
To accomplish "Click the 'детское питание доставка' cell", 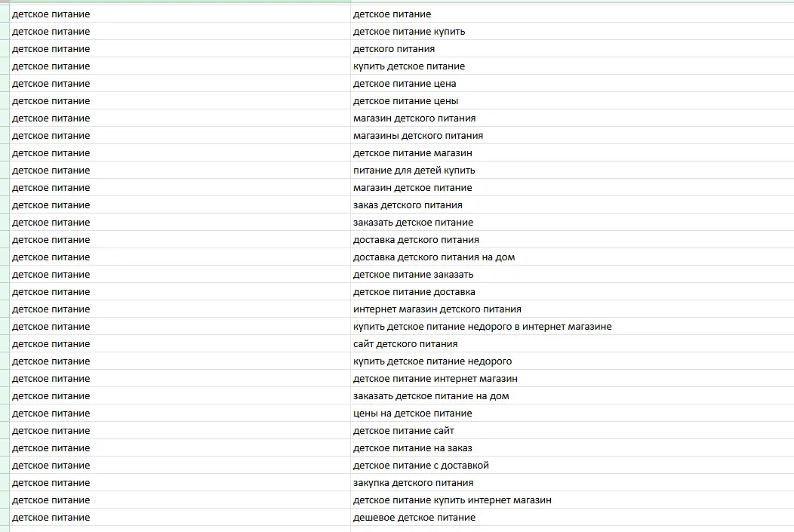I will pos(414,292).
